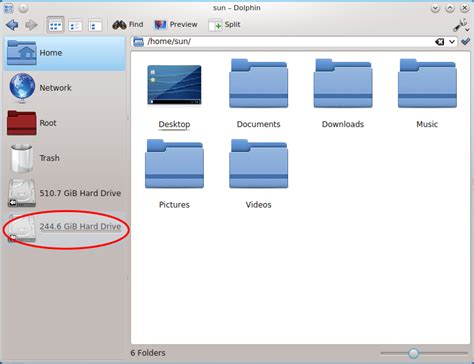The width and height of the screenshot is (474, 364).
Task: Click the red Root folder icon
Action: click(22, 123)
